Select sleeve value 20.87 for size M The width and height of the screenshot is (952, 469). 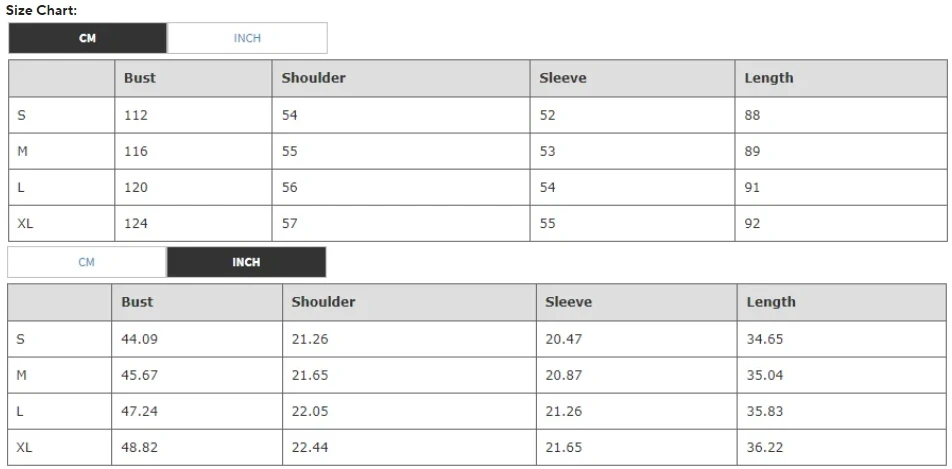563,375
